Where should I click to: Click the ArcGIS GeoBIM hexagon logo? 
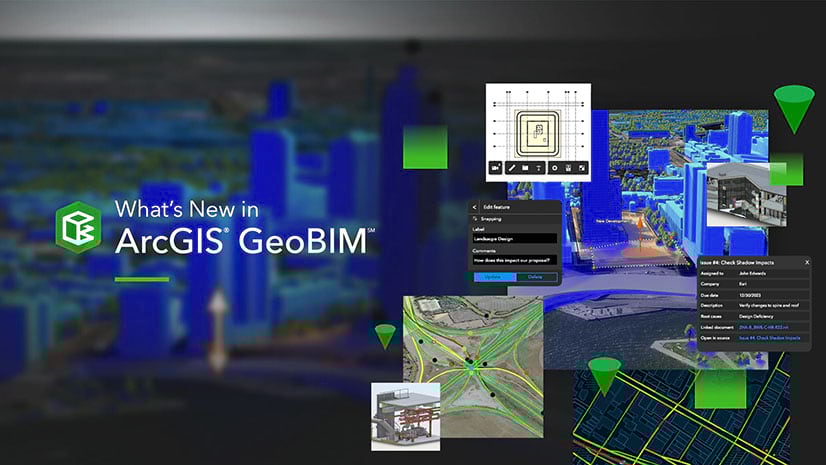click(x=78, y=227)
